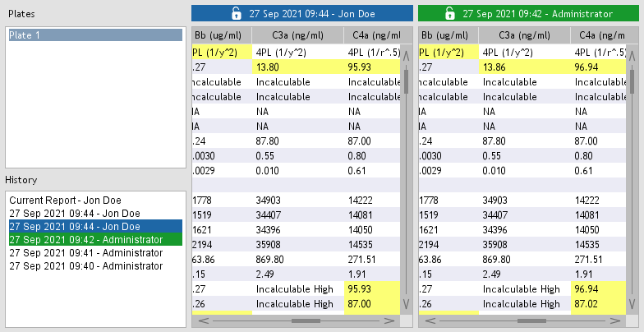Click down arrow of Jon Doe panel vertical scrollbar
Viewport: 644px width, 332px height.
pyautogui.click(x=406, y=304)
